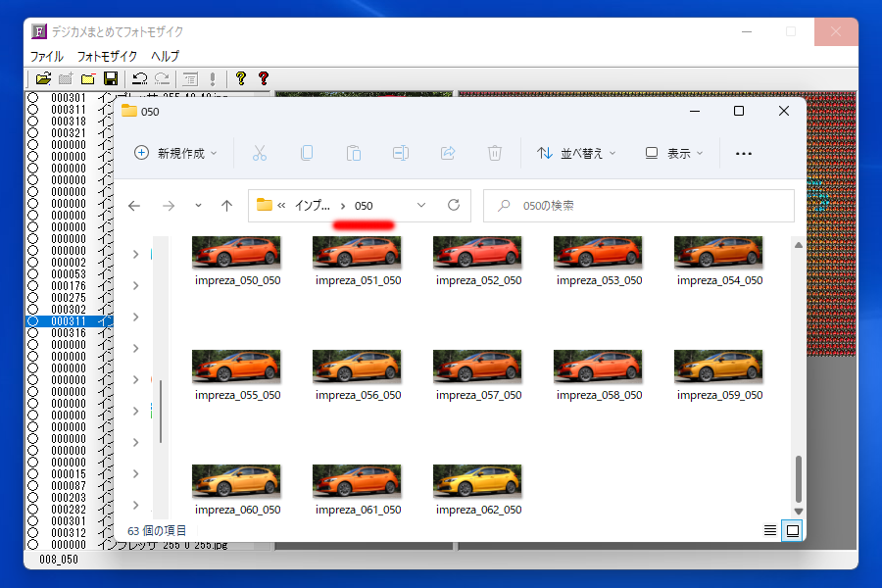Click the folder icon in the 050 title bar

[129, 111]
